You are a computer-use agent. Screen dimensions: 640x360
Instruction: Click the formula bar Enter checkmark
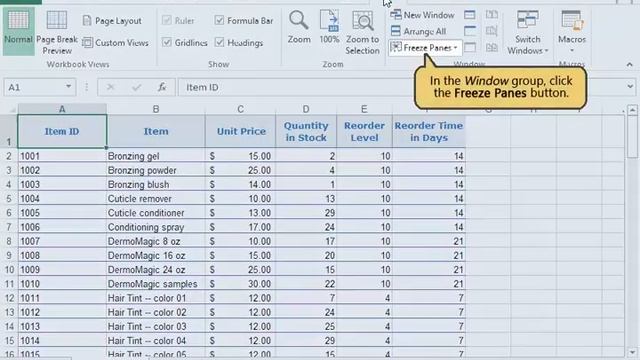coord(136,87)
